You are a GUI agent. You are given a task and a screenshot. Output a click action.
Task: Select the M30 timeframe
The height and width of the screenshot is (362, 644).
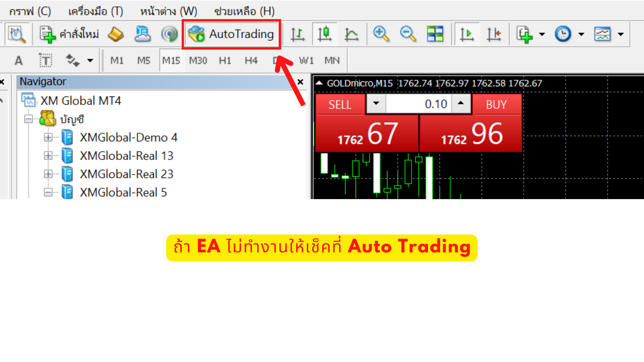198,61
